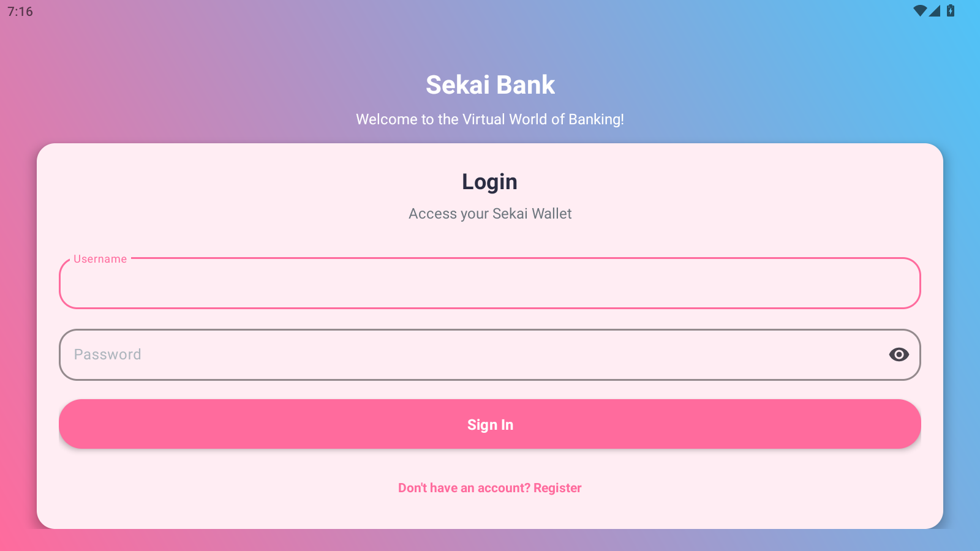Tap the 7:16 clock in status bar
The height and width of the screenshot is (551, 980).
tap(20, 12)
